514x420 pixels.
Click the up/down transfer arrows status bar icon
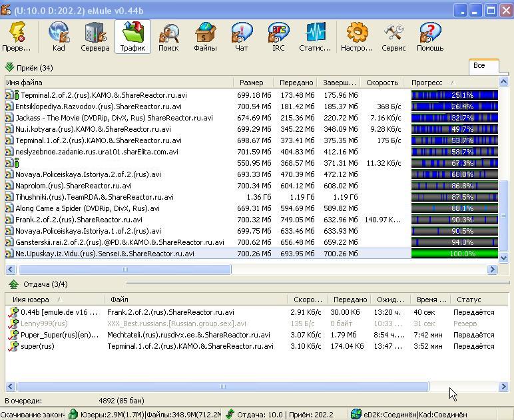coord(230,414)
